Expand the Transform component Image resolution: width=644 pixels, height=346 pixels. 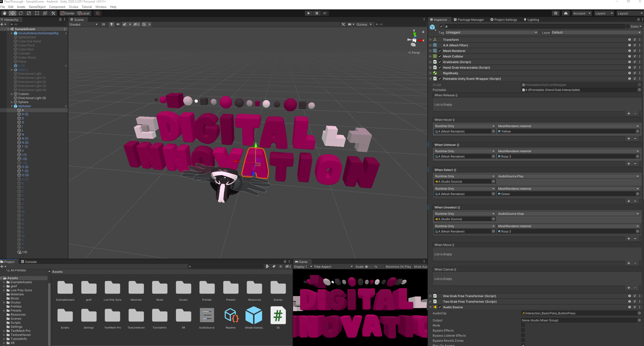430,40
